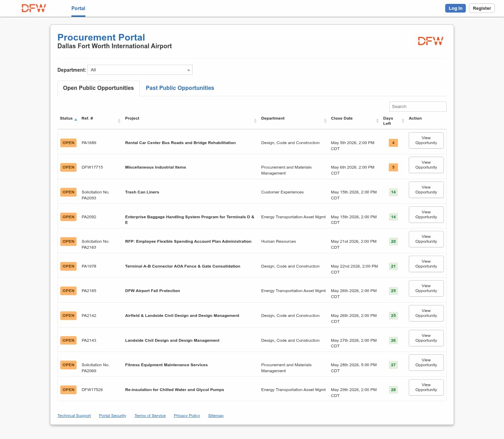The image size is (504, 439).
Task: Select the 'Rental Car Center Bus Roads and Bridge Rehabilitation' project
Action: pyautogui.click(x=180, y=143)
